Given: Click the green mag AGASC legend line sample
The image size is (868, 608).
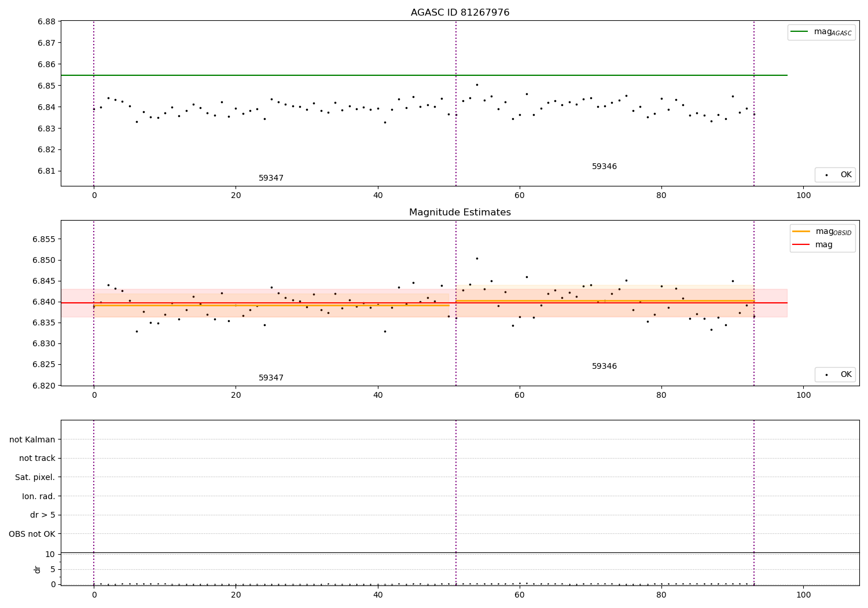Looking at the screenshot, I should tap(800, 32).
